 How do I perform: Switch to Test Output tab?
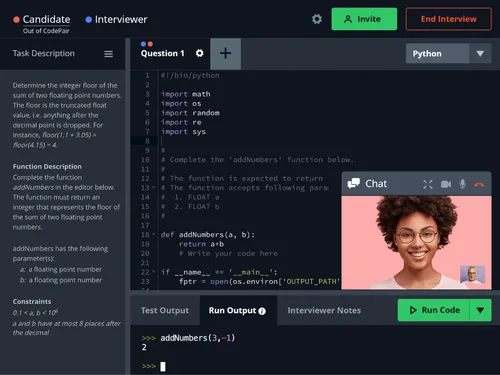pyautogui.click(x=165, y=310)
